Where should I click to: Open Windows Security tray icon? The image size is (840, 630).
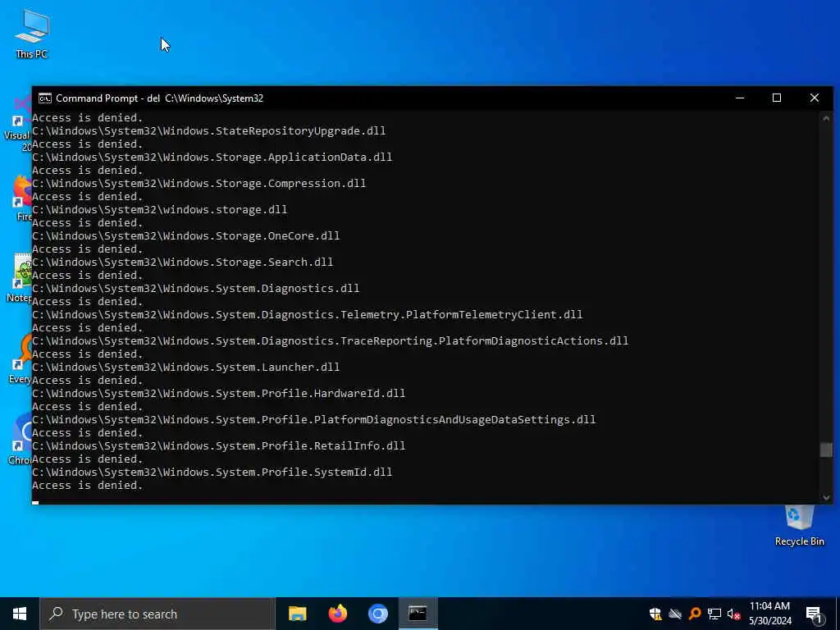point(655,614)
